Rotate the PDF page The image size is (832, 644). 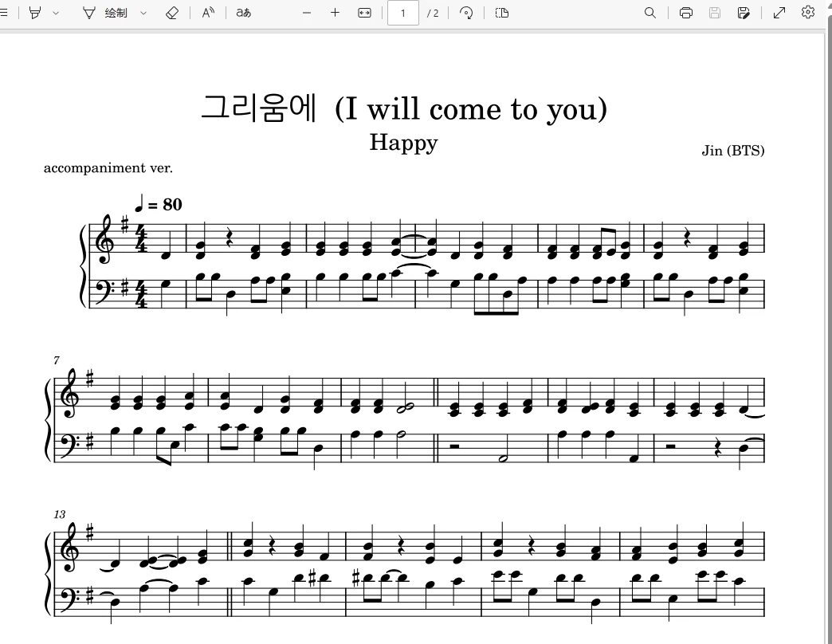(x=466, y=13)
